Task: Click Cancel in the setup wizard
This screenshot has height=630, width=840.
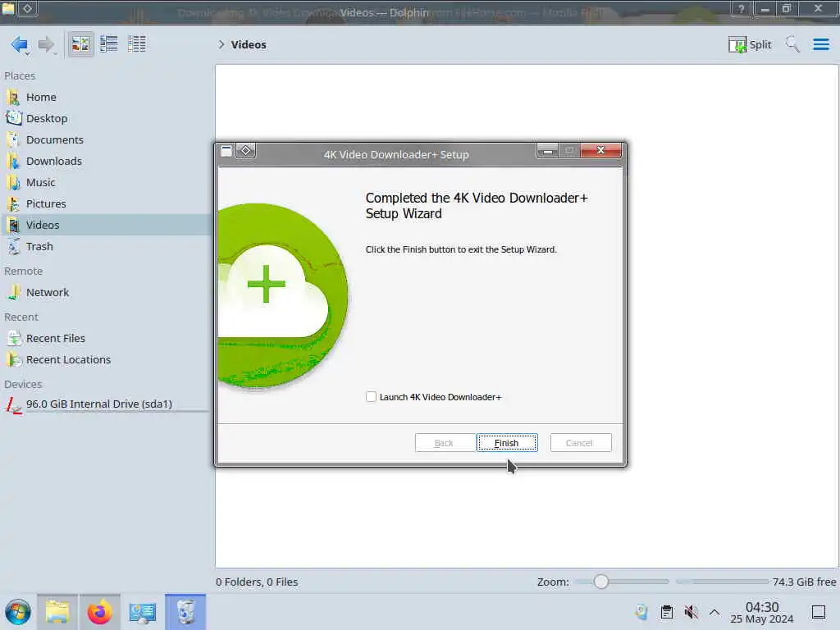Action: pyautogui.click(x=581, y=443)
